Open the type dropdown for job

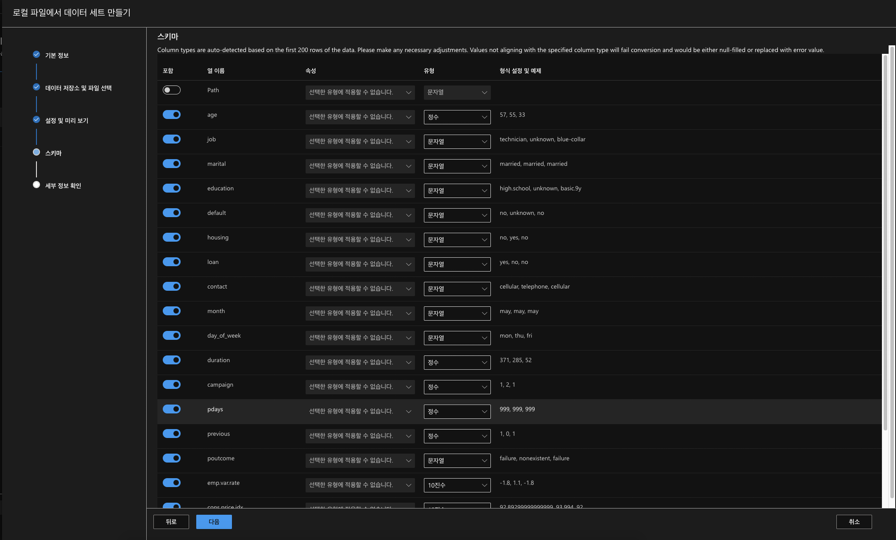[457, 142]
